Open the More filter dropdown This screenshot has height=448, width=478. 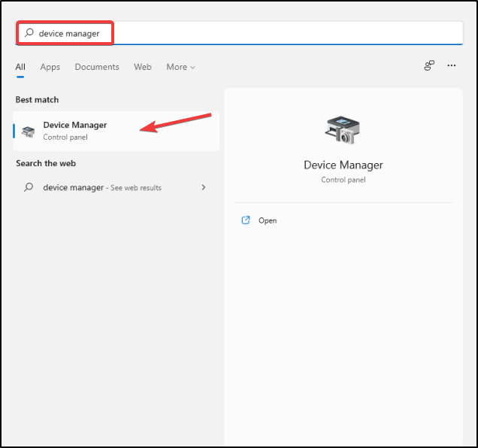pyautogui.click(x=180, y=67)
